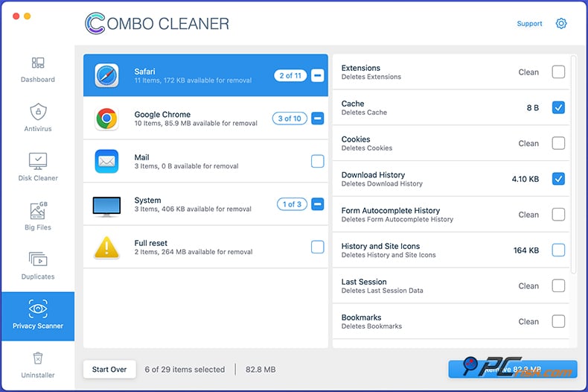
Task: Select the Big Files label in sidebar
Action: click(38, 227)
